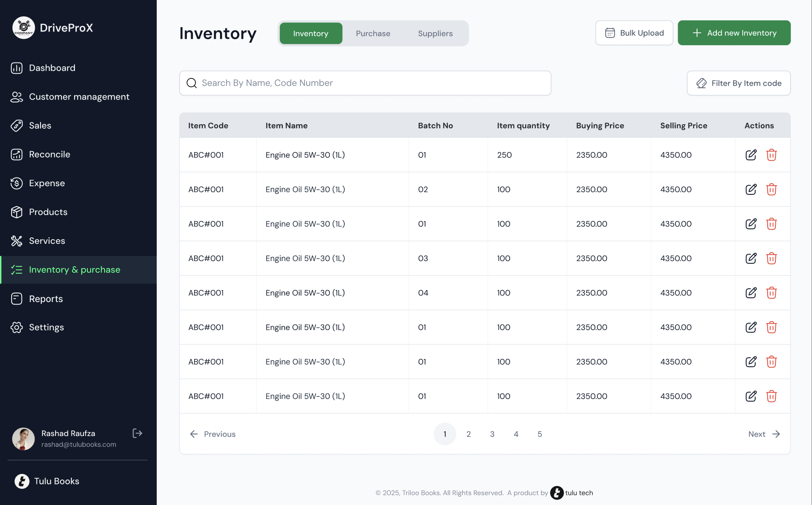The height and width of the screenshot is (505, 812).
Task: Click the Products box icon
Action: 17,212
